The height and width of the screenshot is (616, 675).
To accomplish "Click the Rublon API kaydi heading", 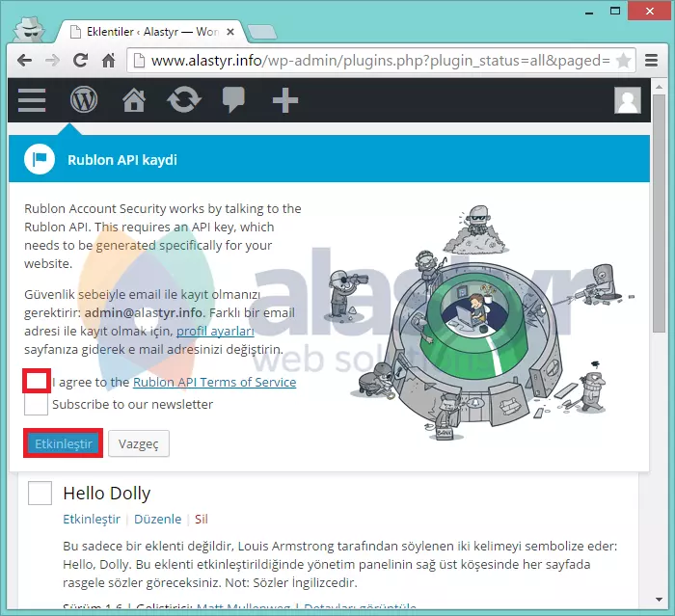I will coord(122,160).
